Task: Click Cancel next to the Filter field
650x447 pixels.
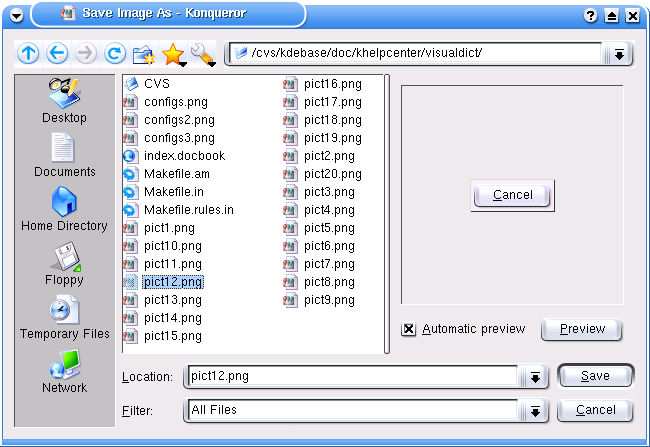Action: [595, 410]
